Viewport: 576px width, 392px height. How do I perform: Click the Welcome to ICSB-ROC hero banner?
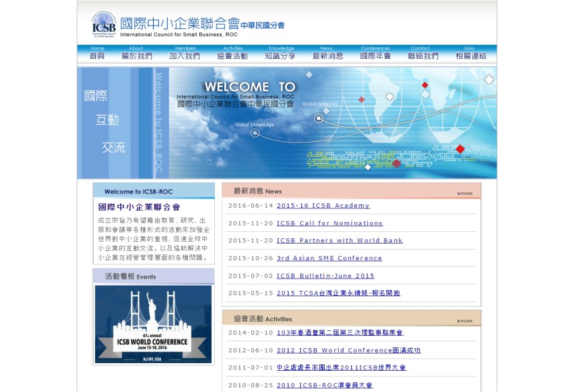(x=287, y=123)
